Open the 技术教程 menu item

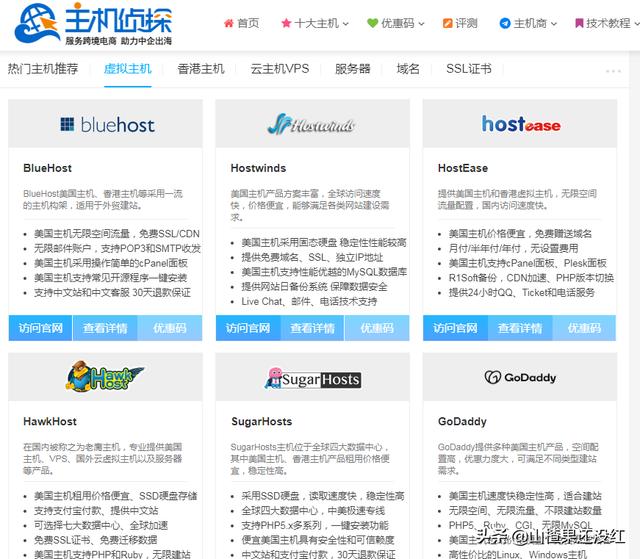point(608,23)
